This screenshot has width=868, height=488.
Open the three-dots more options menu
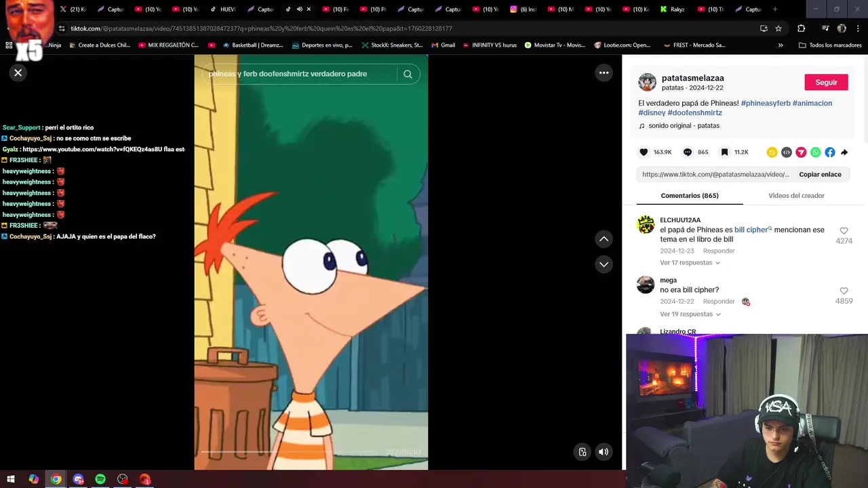coord(604,73)
